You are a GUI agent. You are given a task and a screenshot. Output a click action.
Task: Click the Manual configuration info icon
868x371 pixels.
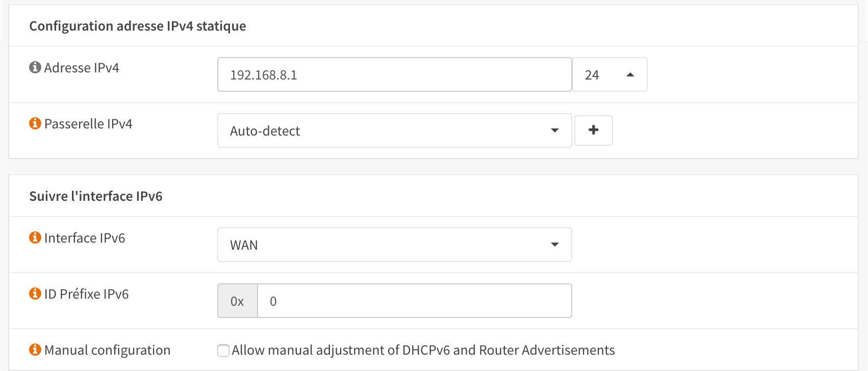click(35, 350)
